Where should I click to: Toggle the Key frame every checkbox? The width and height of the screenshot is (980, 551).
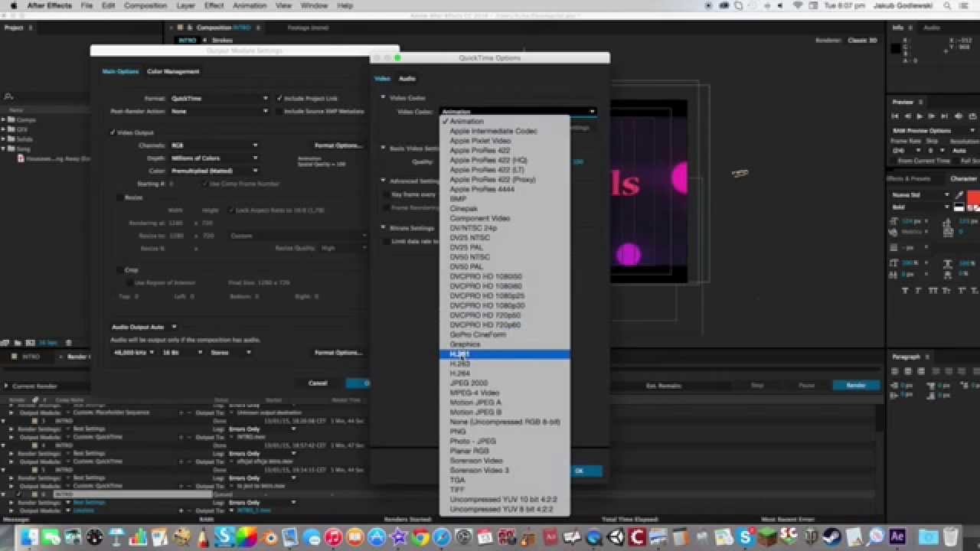387,194
